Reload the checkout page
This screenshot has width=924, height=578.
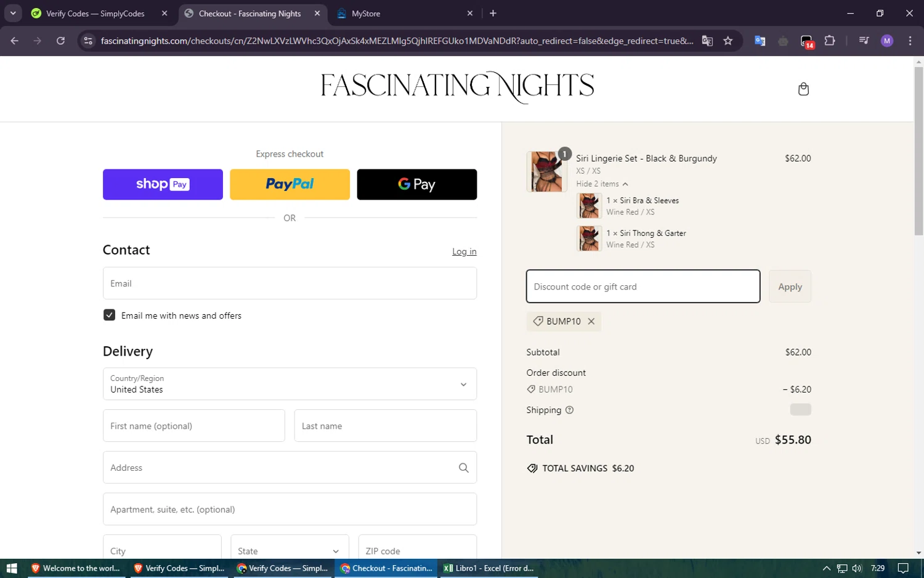point(60,41)
